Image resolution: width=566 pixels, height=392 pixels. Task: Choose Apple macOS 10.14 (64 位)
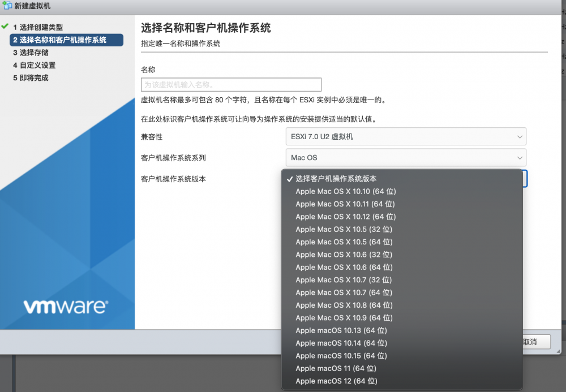coord(402,343)
